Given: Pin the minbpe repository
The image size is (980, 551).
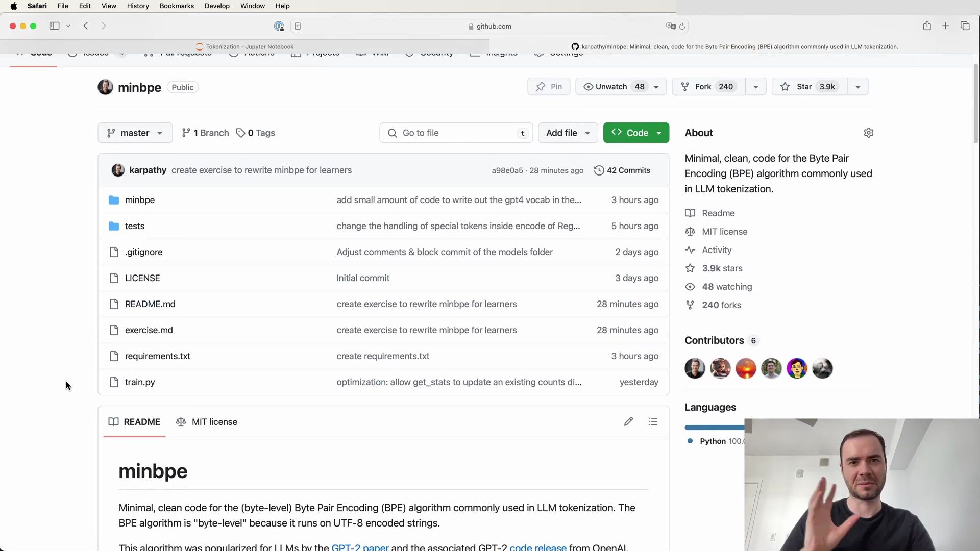Looking at the screenshot, I should tap(549, 87).
